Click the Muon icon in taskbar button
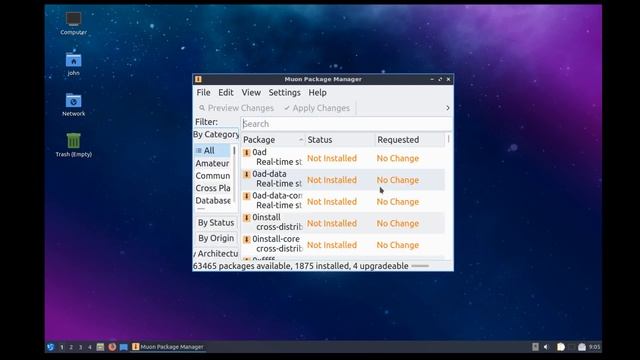Screen dimensions: 640x360 click(136, 347)
